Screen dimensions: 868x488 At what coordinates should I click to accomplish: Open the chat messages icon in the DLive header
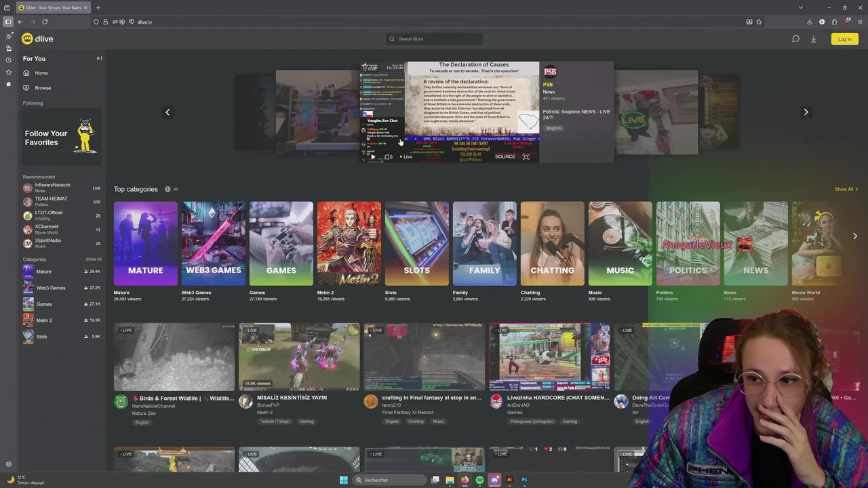point(796,39)
